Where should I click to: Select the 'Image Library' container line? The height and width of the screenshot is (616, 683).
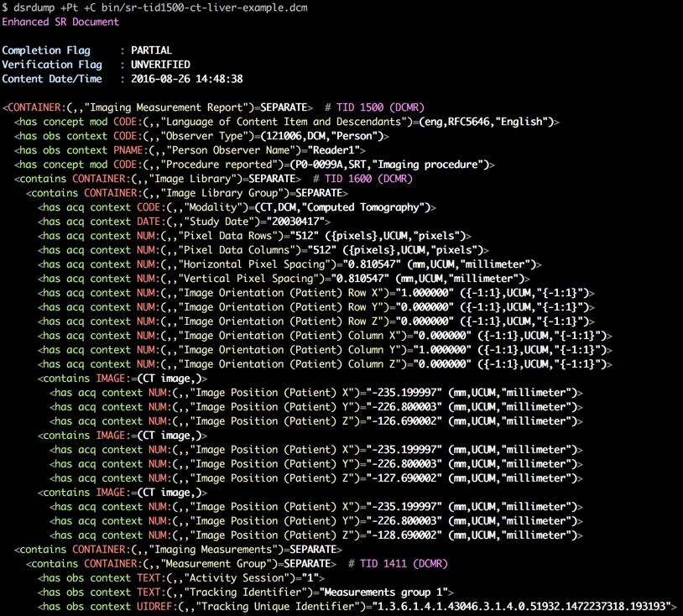point(155,179)
